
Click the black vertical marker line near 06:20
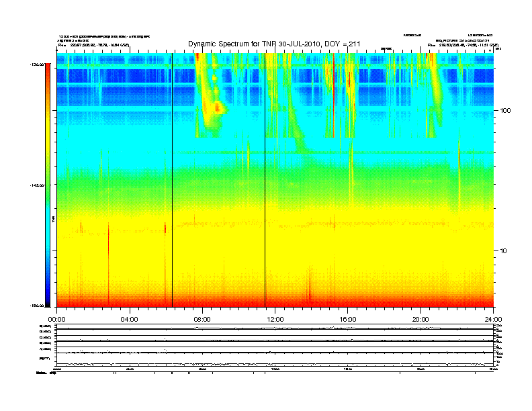(x=173, y=180)
